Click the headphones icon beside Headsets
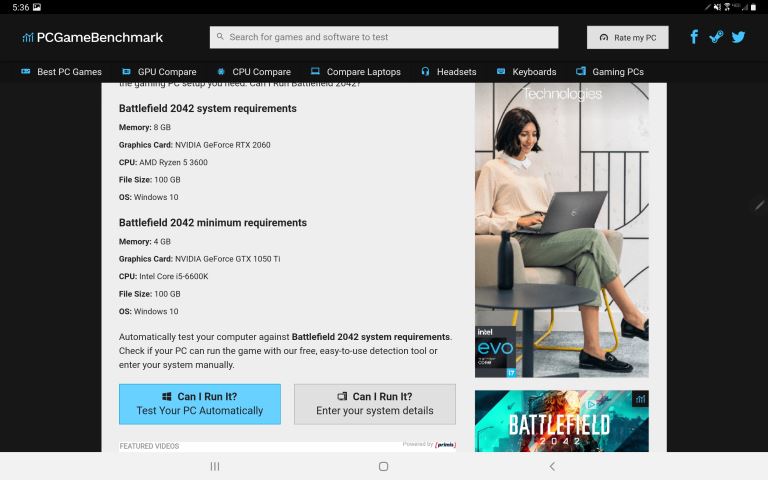The image size is (768, 480). [425, 72]
